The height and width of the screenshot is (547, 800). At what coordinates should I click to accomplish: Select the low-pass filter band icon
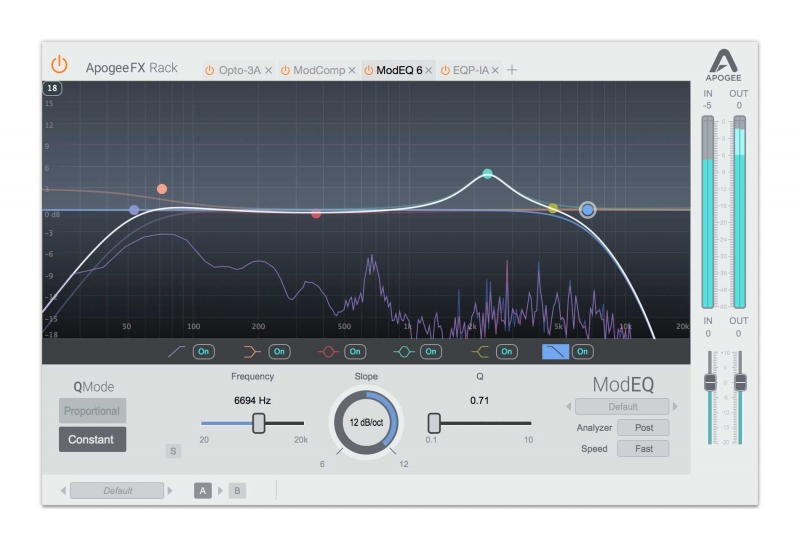pyautogui.click(x=555, y=352)
